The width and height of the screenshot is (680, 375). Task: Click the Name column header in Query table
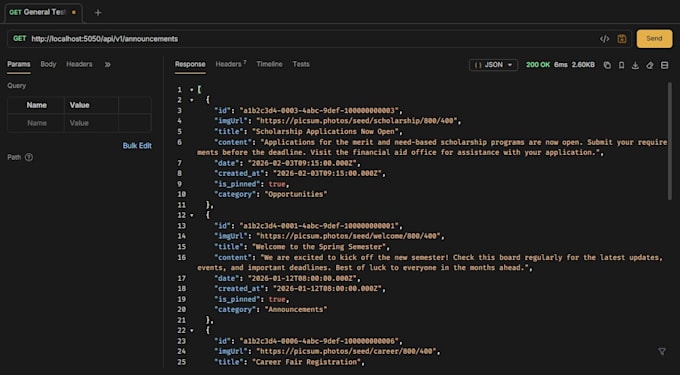36,105
